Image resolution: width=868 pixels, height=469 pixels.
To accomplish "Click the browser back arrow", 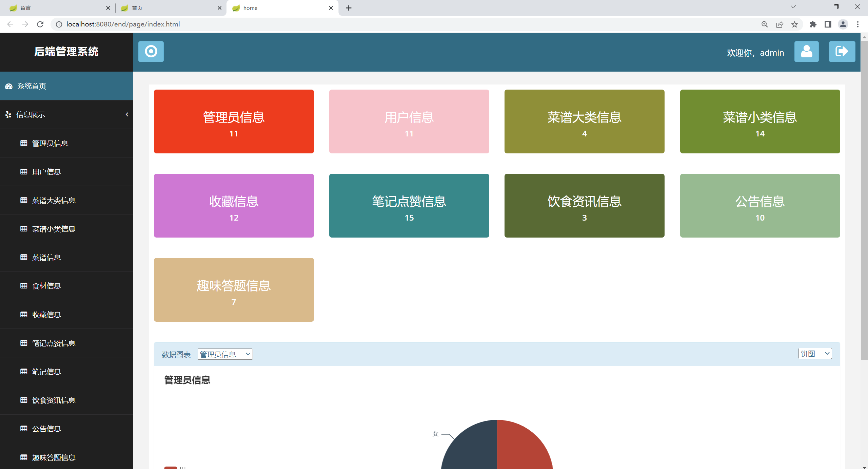I will 10,24.
